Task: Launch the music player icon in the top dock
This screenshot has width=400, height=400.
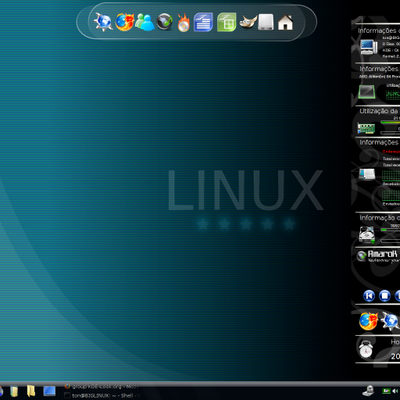Action: tap(165, 22)
